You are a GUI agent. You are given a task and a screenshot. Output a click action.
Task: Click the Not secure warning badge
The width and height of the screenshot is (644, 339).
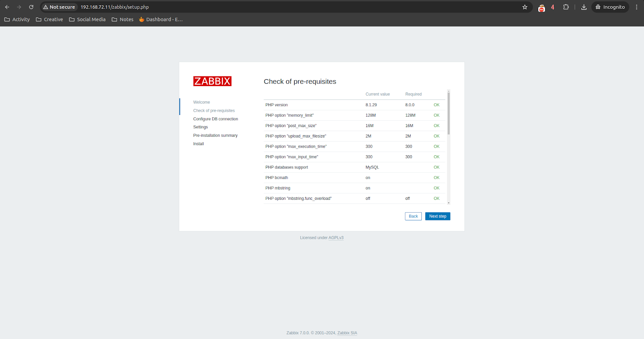(x=59, y=7)
